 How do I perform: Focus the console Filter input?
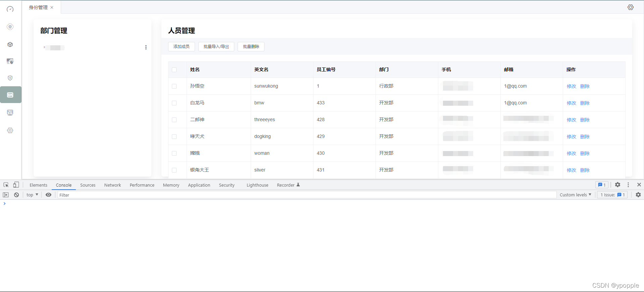[x=307, y=195]
